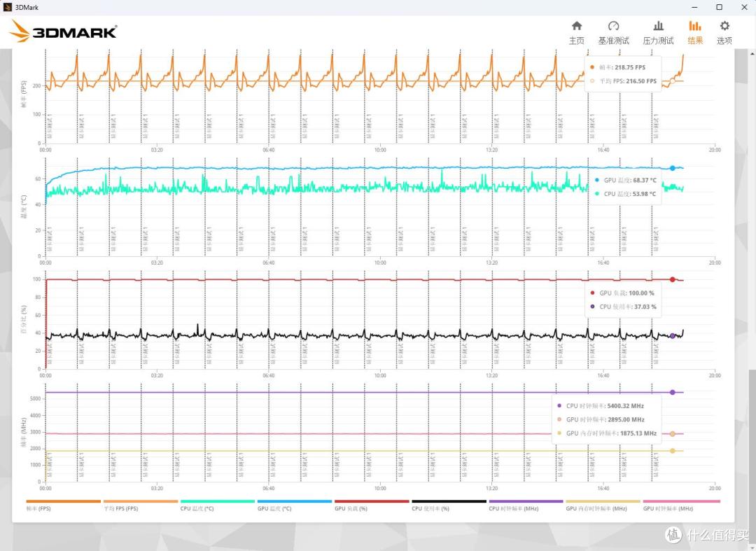Toggle the GPU 温度 (°C) legend series
Viewport: 756px width, 551px height.
[295, 505]
